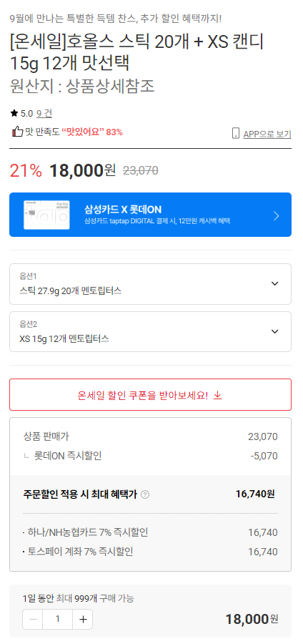303x644 pixels.
Task: Click the 토스페이 계좌 7% 즉시할인 row
Action: coord(151,552)
